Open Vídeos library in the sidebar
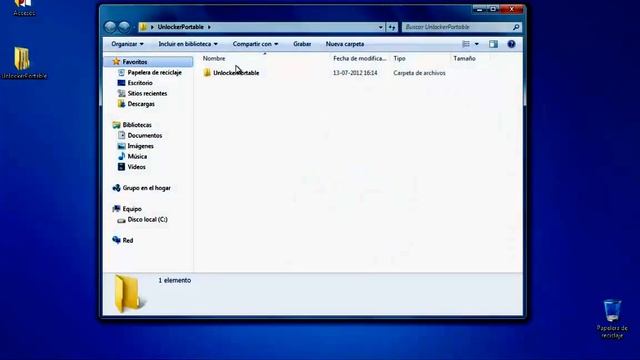The height and width of the screenshot is (360, 640). point(136,167)
